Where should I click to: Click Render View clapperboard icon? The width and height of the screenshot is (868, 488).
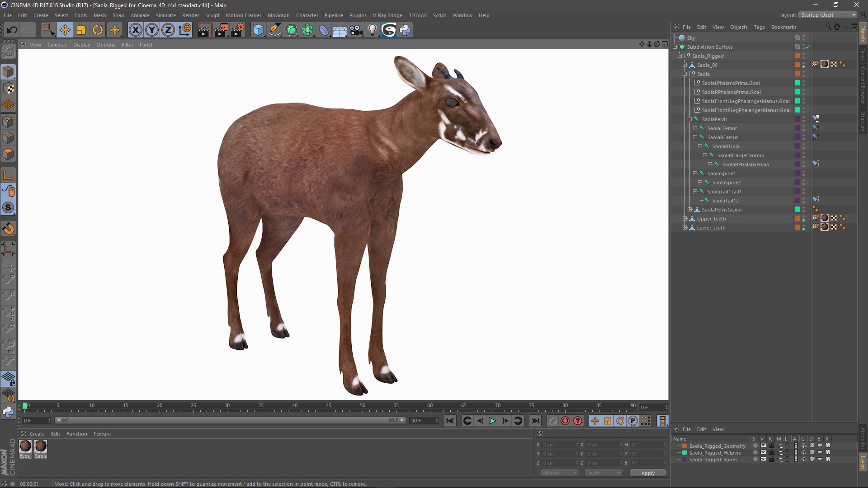[x=204, y=30]
